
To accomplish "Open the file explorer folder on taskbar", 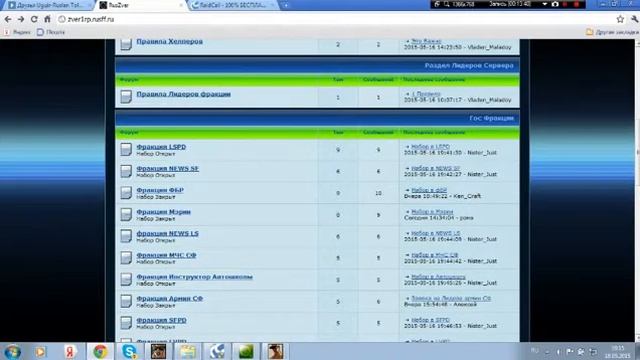I will coord(188,351).
